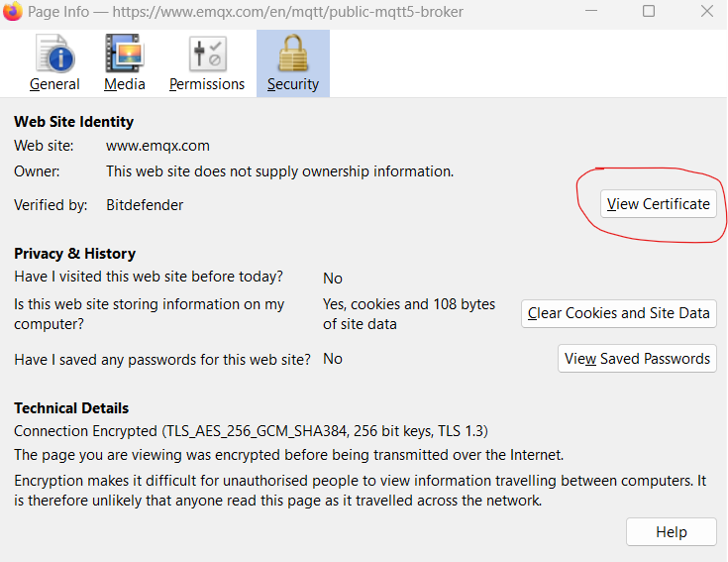Maximize the Page Info window
This screenshot has height=562, width=728.
(x=649, y=11)
